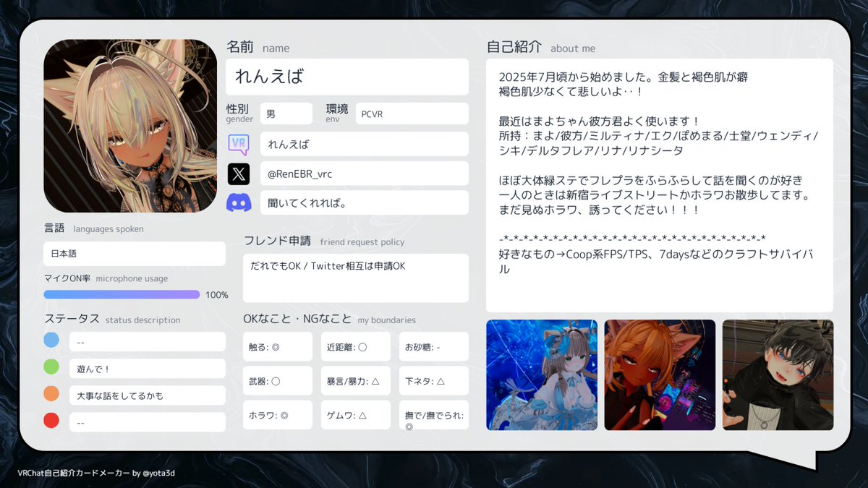The image size is (868, 488).
Task: Click the マイクON率 microphone usage label
Action: (106, 278)
